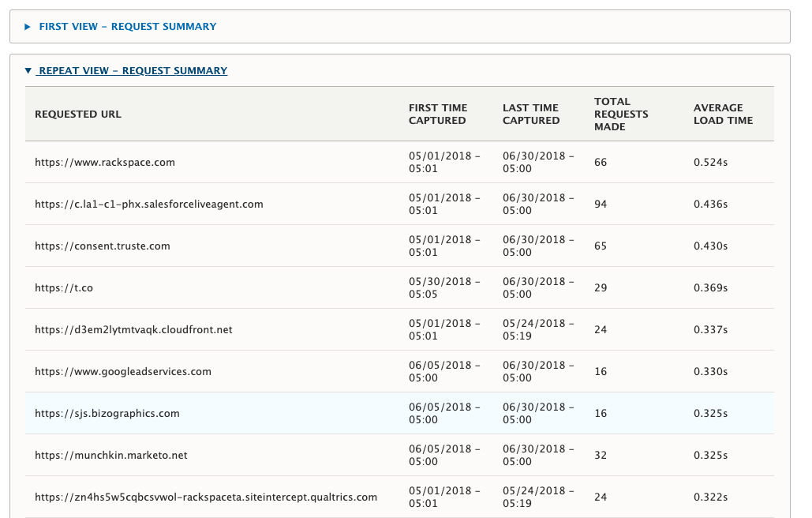Expand First View – Request Summary section

(127, 26)
